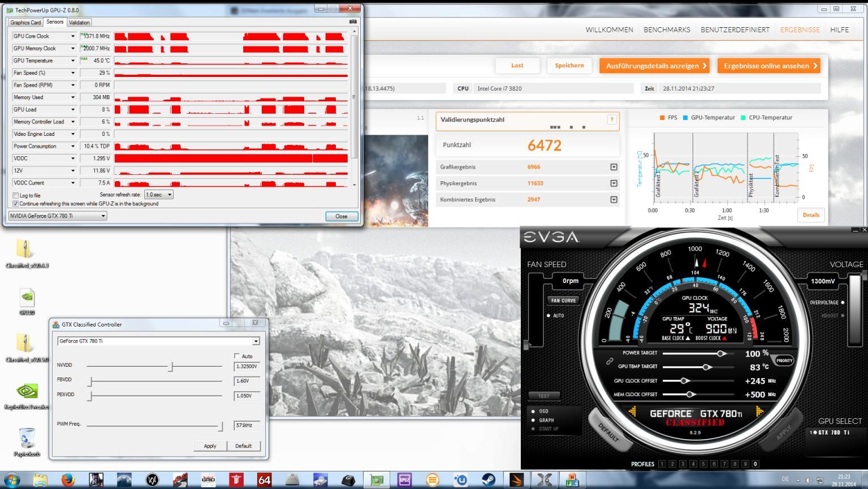
Task: Launch Firefox from the taskbar
Action: pyautogui.click(x=68, y=480)
